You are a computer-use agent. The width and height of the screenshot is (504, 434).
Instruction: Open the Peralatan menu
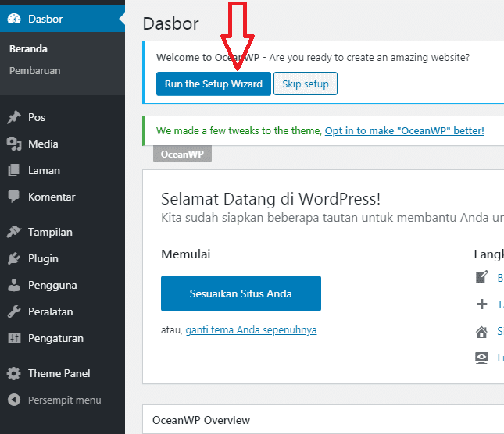[63, 311]
